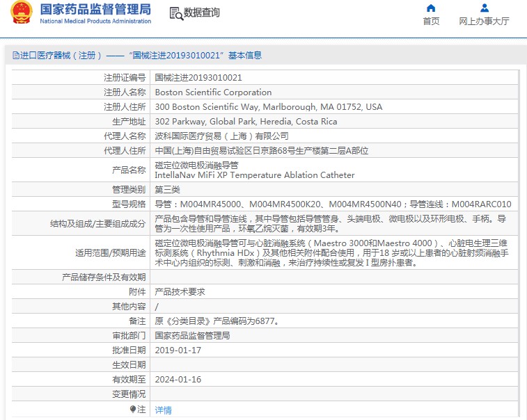The image size is (527, 420).
Task: Click the document icon before 进口医疗器械
Action: [16, 55]
